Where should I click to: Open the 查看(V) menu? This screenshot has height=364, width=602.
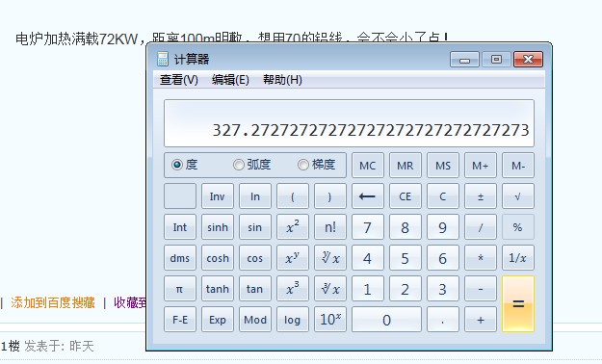(178, 80)
